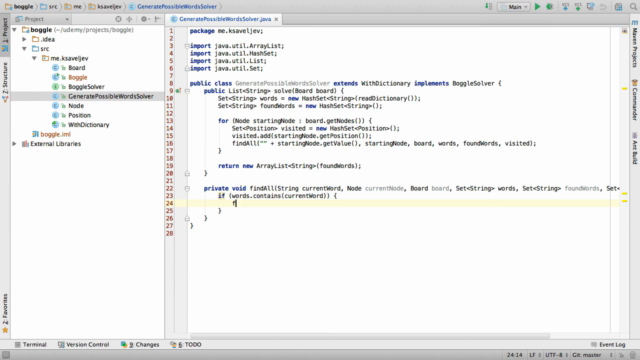Open the Main run configuration dropdown
Image resolution: width=640 pixels, height=360 pixels.
pos(514,7)
